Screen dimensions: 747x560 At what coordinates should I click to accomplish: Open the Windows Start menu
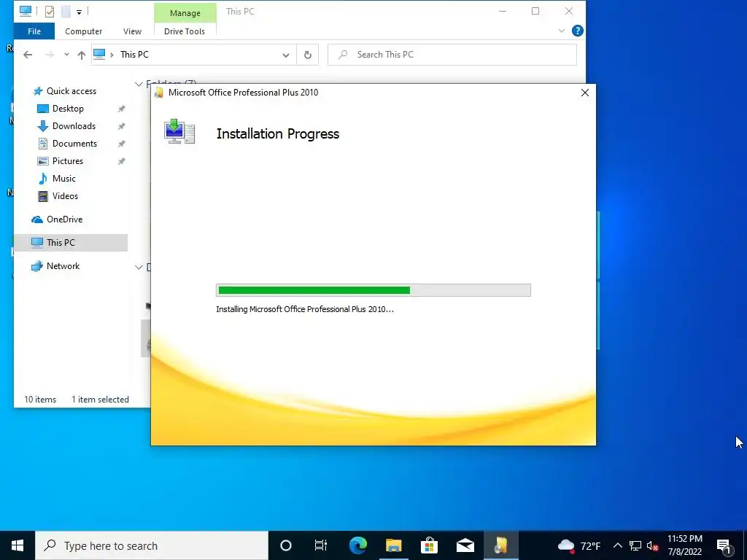[18, 545]
